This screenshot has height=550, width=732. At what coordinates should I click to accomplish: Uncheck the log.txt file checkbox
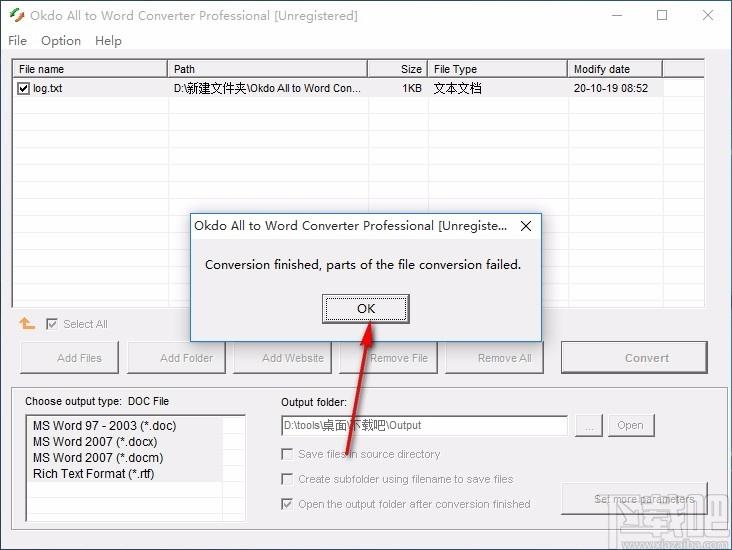[23, 88]
